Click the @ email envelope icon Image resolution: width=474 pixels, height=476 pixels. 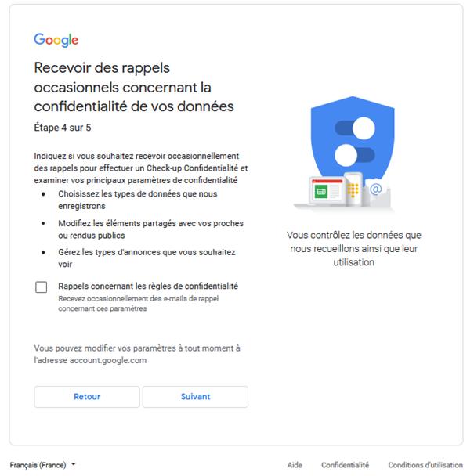[376, 190]
